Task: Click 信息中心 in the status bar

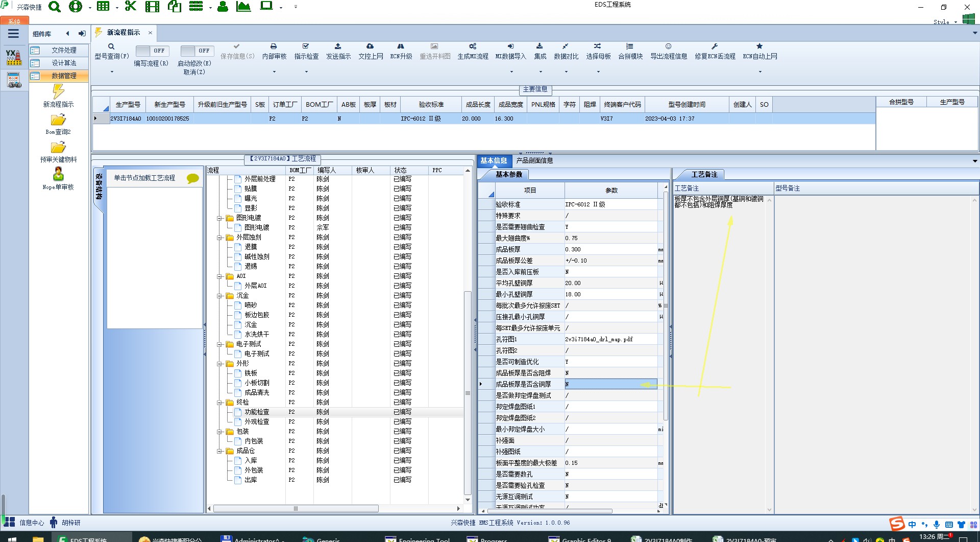Action: pyautogui.click(x=32, y=523)
